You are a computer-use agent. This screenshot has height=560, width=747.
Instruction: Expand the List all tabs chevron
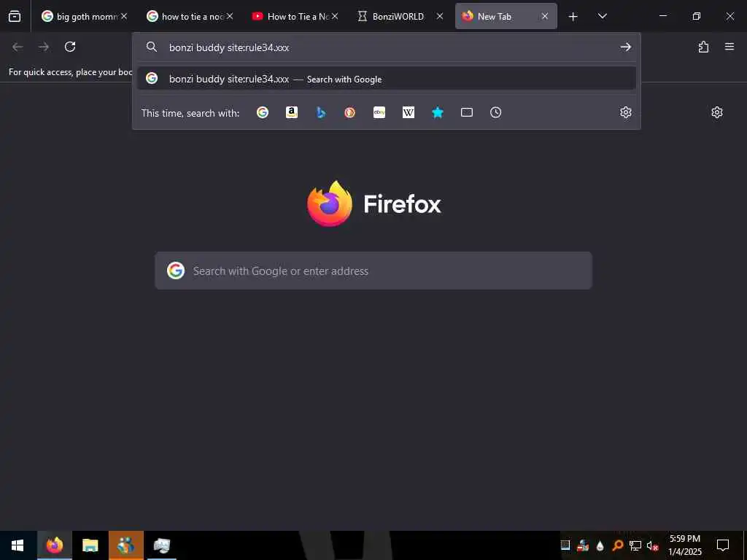602,16
